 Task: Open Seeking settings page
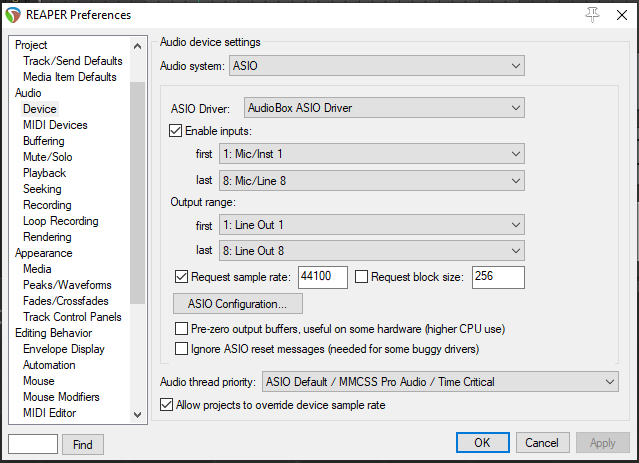[x=42, y=189]
